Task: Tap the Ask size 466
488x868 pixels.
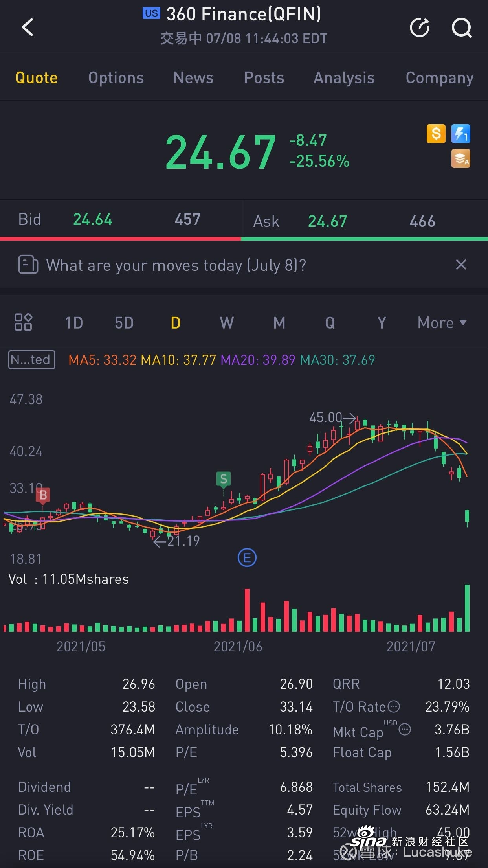Action: [422, 221]
